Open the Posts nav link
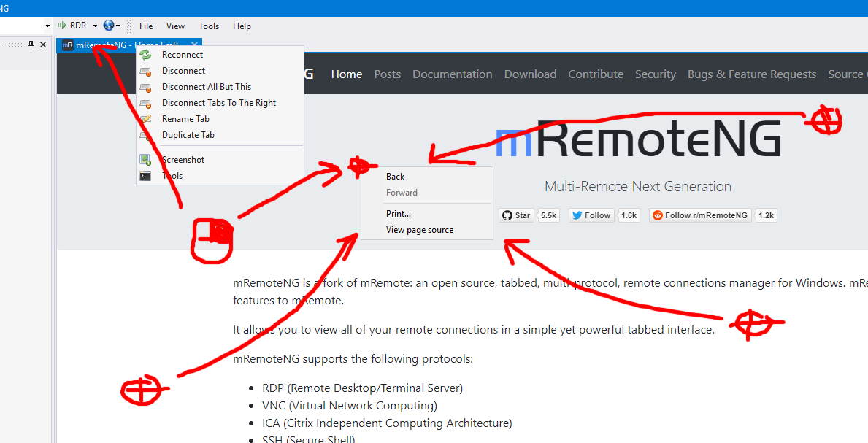Viewport: 868px width, 443px height. [x=387, y=74]
